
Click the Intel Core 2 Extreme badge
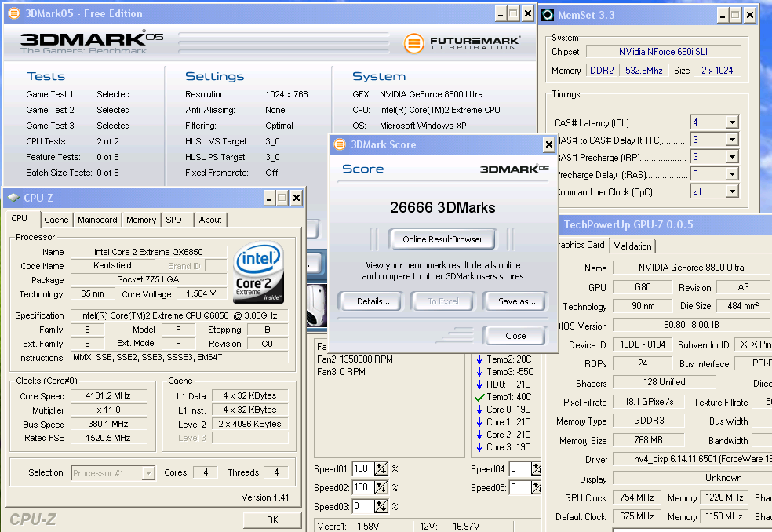click(x=258, y=271)
